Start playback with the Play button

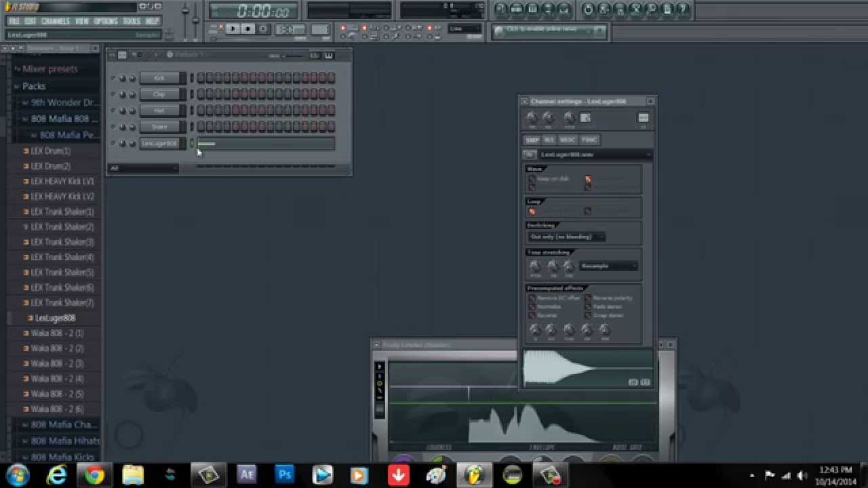233,29
